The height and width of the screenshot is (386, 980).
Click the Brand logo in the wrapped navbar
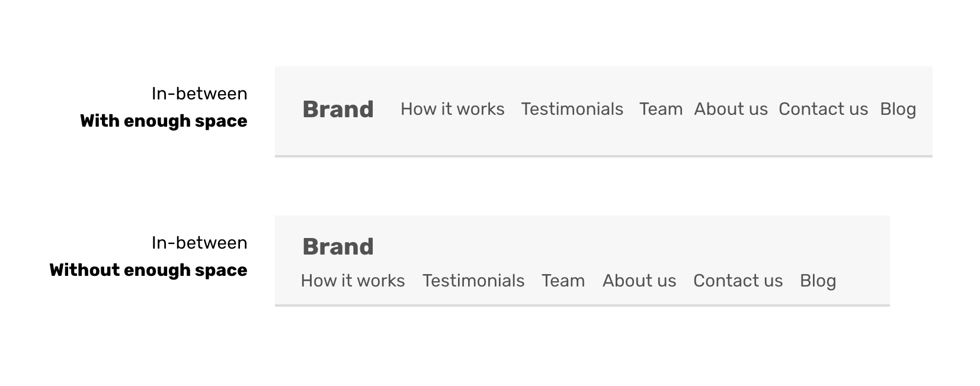pos(338,247)
